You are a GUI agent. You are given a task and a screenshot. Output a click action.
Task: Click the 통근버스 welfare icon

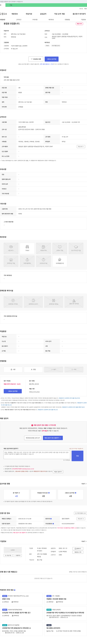(x=11, y=248)
